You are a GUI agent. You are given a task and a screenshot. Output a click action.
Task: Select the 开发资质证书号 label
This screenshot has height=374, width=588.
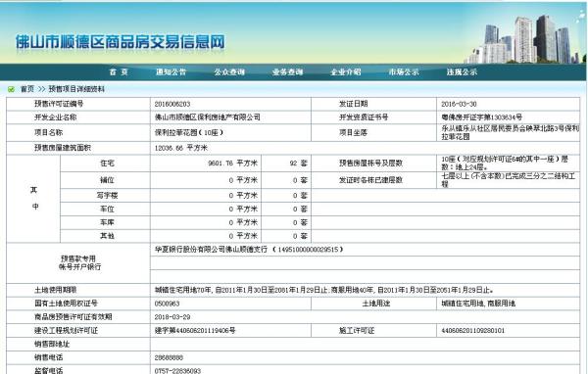(x=364, y=117)
